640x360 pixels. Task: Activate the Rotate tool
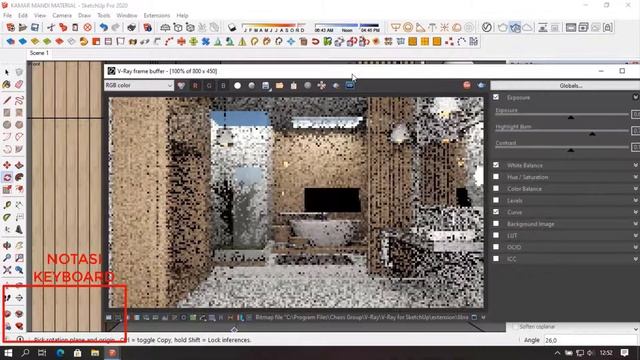(x=7, y=178)
